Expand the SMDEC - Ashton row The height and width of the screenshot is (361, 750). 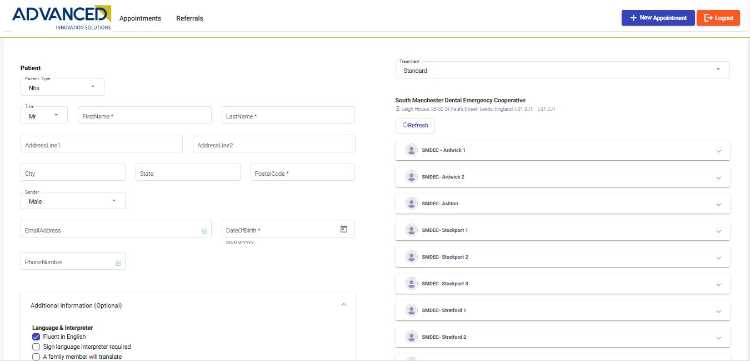point(562,204)
